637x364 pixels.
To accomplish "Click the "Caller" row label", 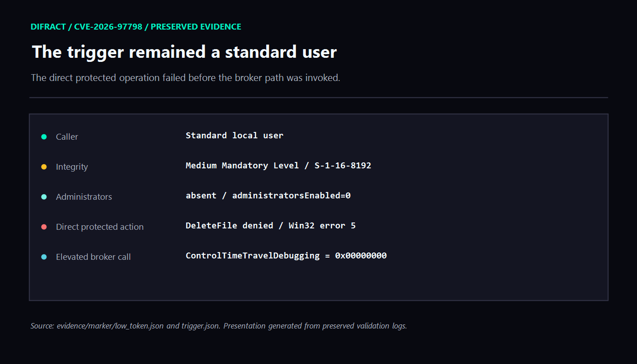I will coord(67,136).
